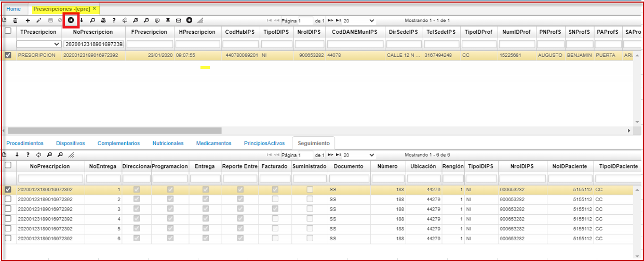The height and width of the screenshot is (261, 644).
Task: Click the question mark help icon in top toolbar
Action: (114, 20)
